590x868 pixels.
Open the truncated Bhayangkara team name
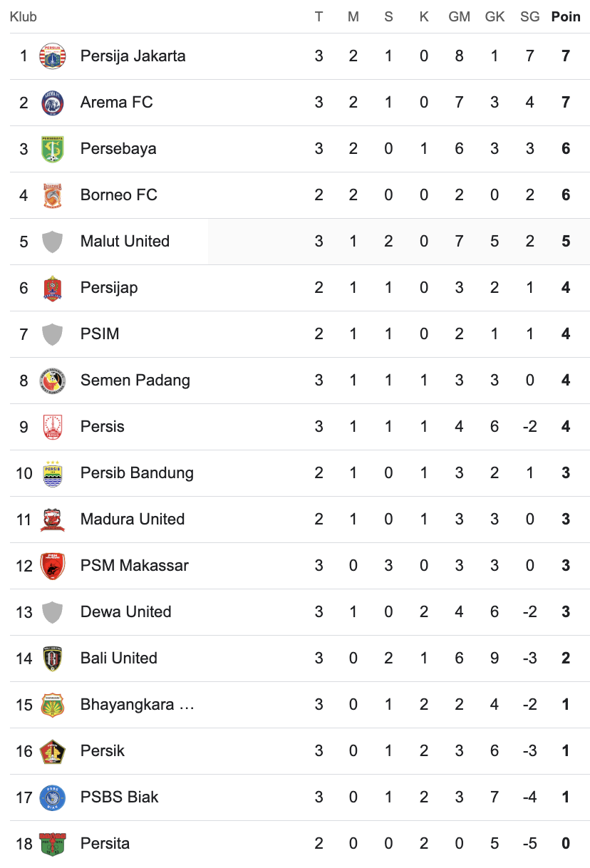[x=137, y=705]
